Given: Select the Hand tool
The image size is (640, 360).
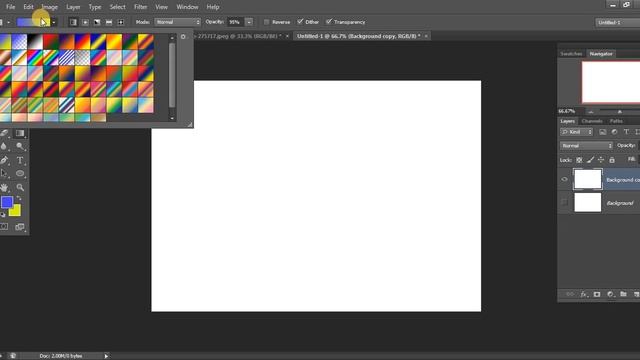Looking at the screenshot, I should pyautogui.click(x=4, y=187).
